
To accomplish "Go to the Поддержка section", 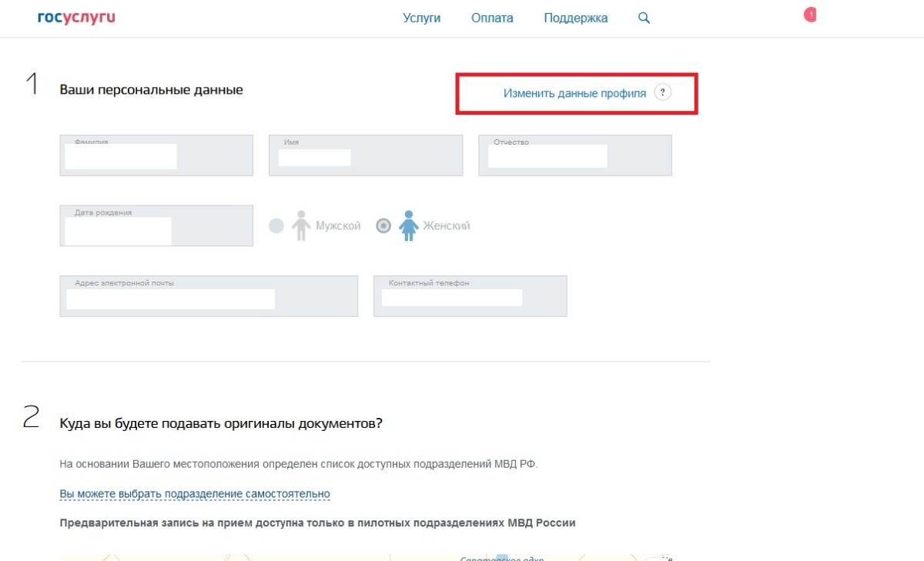I will point(575,18).
